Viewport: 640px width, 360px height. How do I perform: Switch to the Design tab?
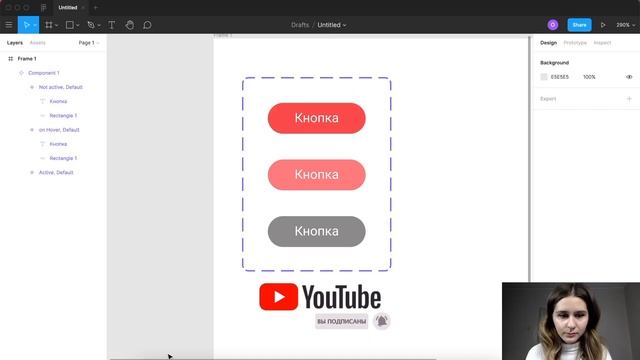pyautogui.click(x=548, y=42)
